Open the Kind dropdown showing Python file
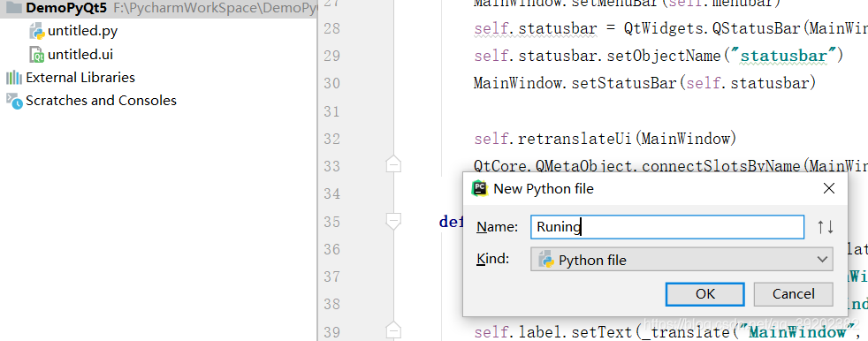 pos(681,260)
